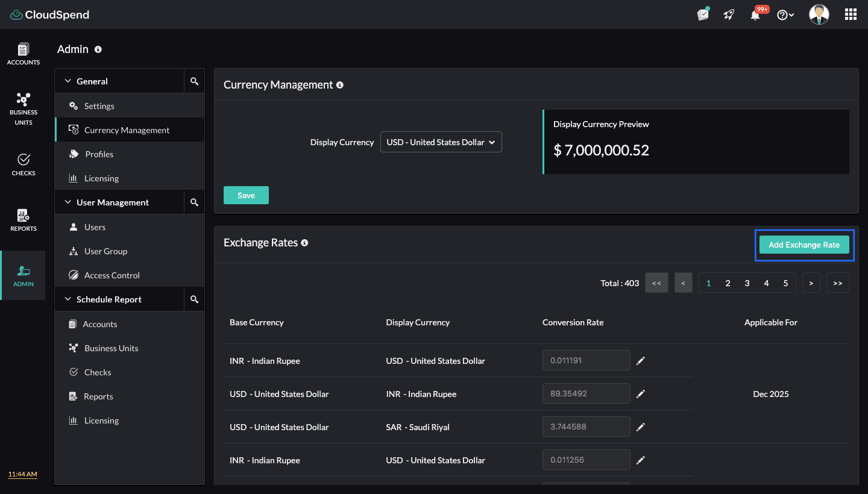The width and height of the screenshot is (868, 494).
Task: Open the Accounts sidebar icon
Action: [23, 53]
